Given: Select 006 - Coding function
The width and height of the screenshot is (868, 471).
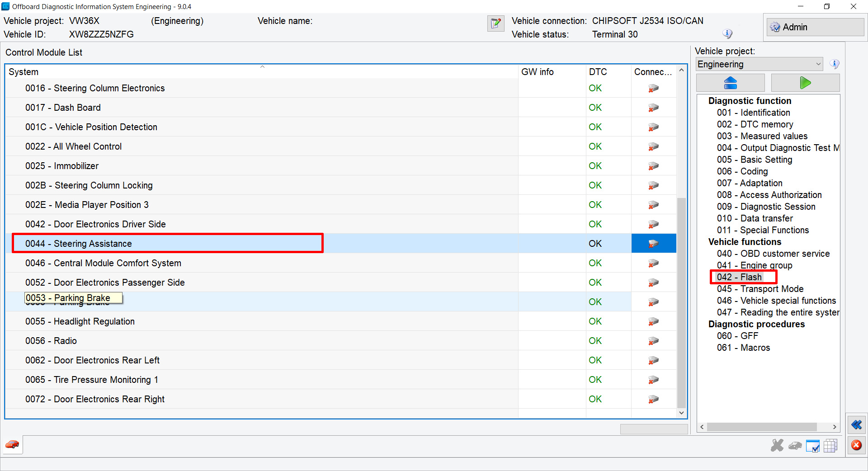Looking at the screenshot, I should (742, 171).
